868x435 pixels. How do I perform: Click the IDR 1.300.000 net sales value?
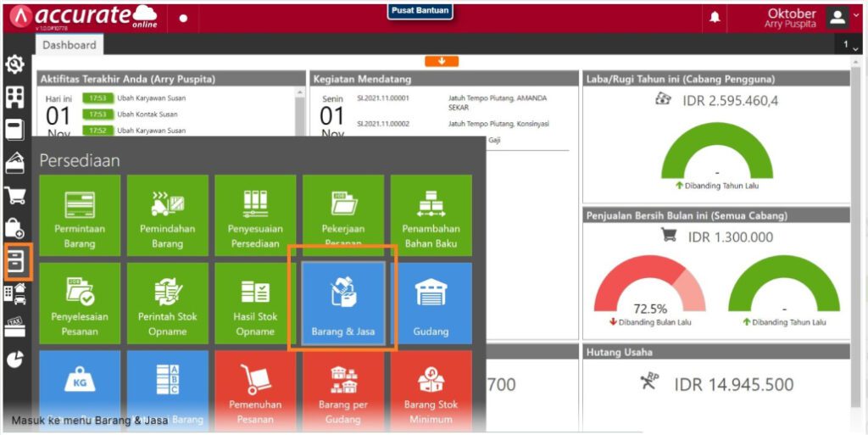point(730,237)
